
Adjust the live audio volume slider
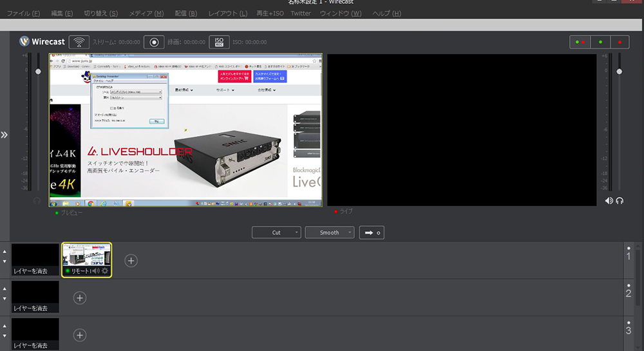point(620,71)
